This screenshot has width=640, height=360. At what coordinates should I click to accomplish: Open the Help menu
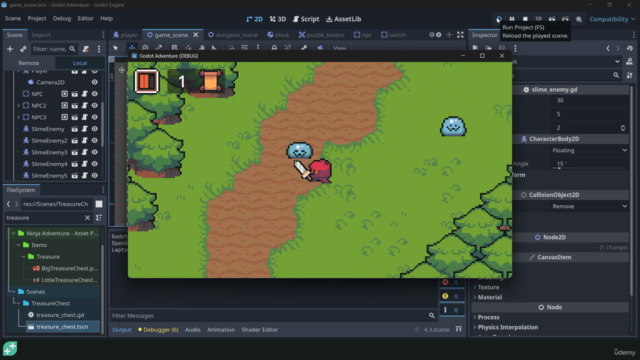click(x=107, y=18)
